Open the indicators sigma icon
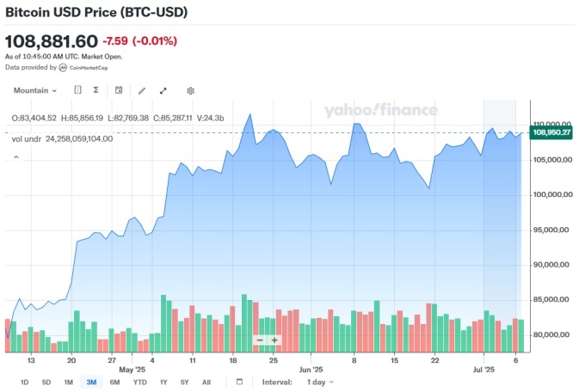Image resolution: width=585 pixels, height=392 pixels. pyautogui.click(x=95, y=90)
